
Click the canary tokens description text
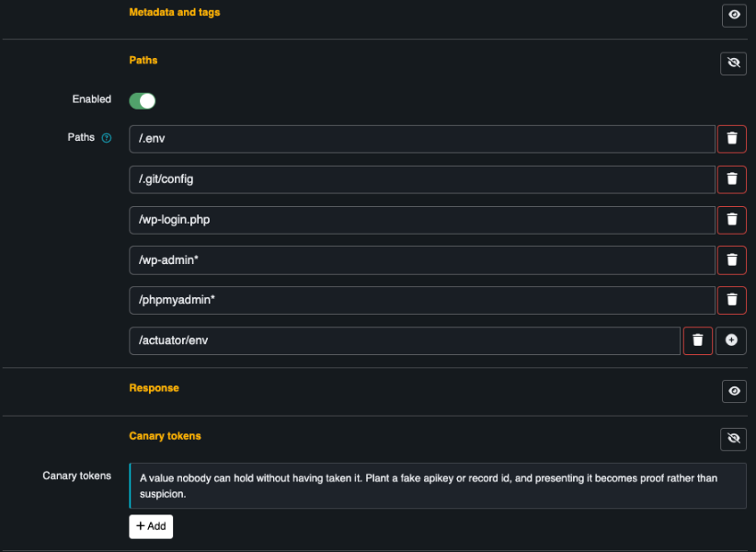[x=429, y=486]
